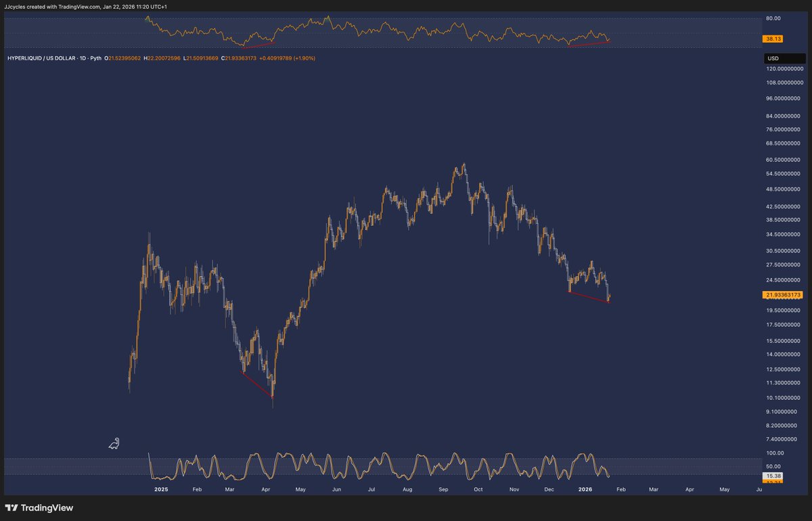Image resolution: width=812 pixels, height=521 pixels.
Task: Click the 80.00 level on the top indicator scale
Action: (773, 18)
